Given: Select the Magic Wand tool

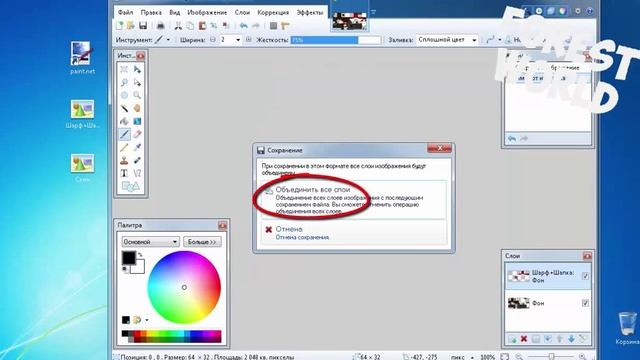Looking at the screenshot, I should [x=124, y=108].
